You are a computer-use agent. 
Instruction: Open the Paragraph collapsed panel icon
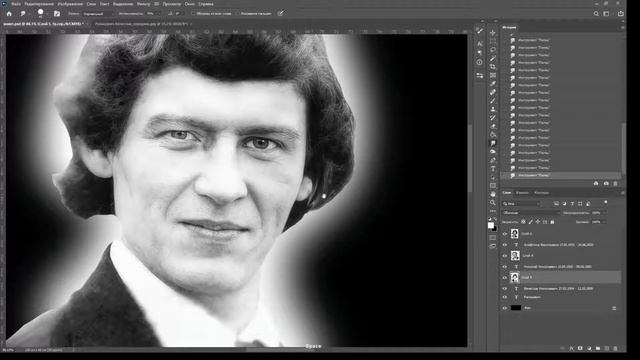point(480,53)
